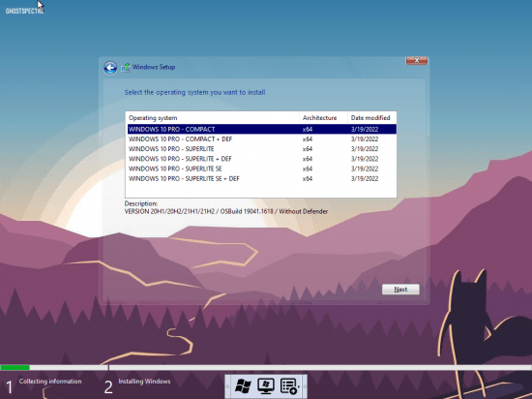Click the list-with-plus icon in bottom dock
The width and height of the screenshot is (532, 399).
point(288,386)
